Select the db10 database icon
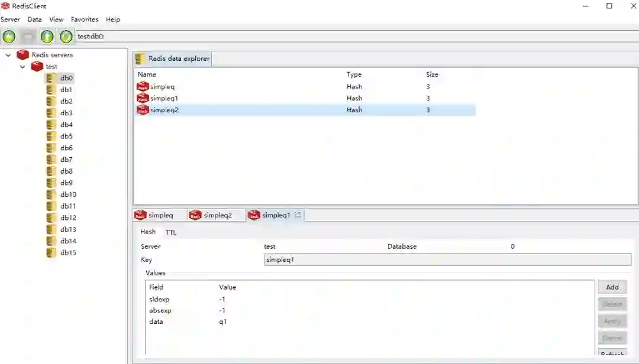The height and width of the screenshot is (364, 639). (51, 194)
